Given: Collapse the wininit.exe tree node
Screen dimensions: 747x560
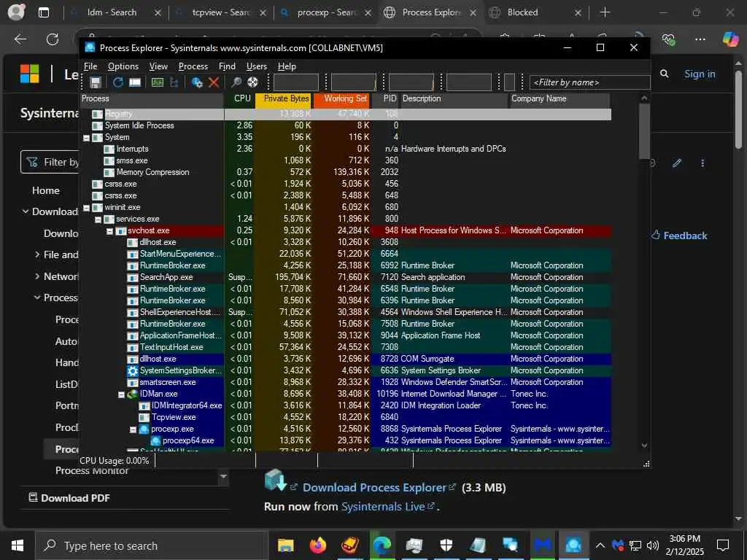Looking at the screenshot, I should click(x=87, y=208).
